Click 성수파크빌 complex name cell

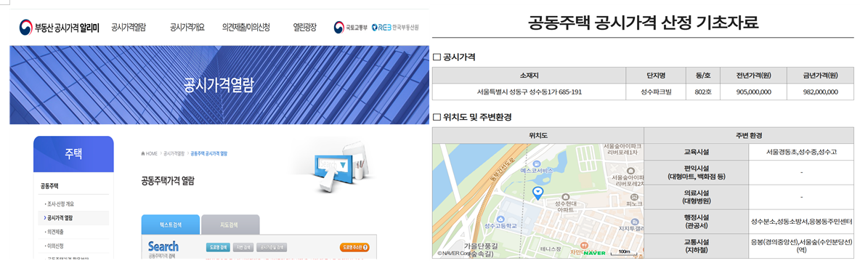click(x=655, y=92)
